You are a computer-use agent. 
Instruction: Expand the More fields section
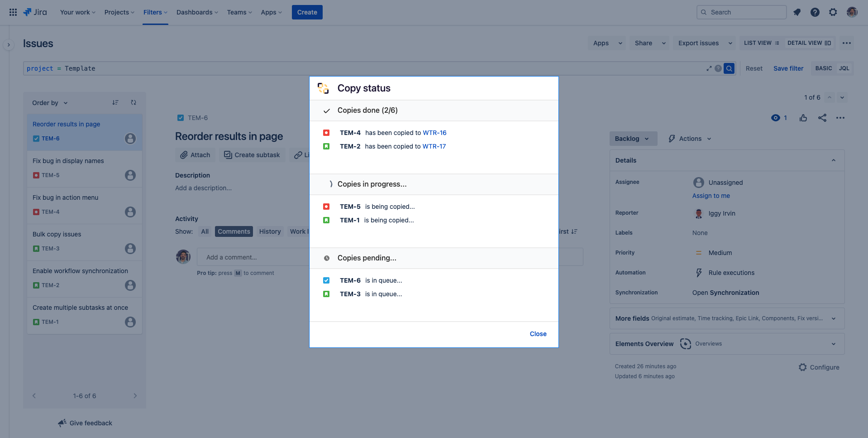834,318
